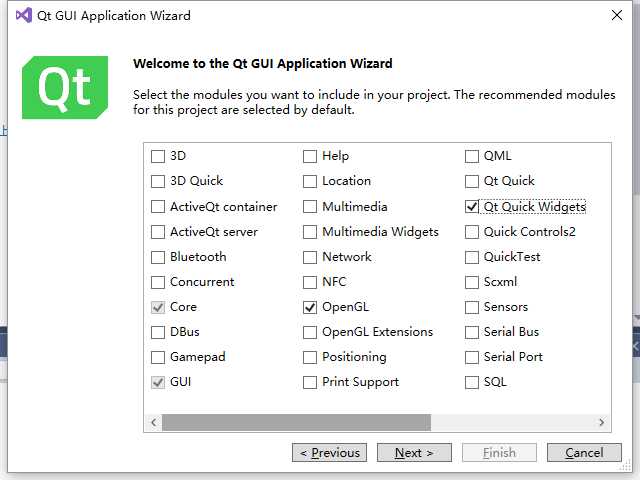640x480 pixels.
Task: Enable the 3D module checkbox
Action: point(158,156)
